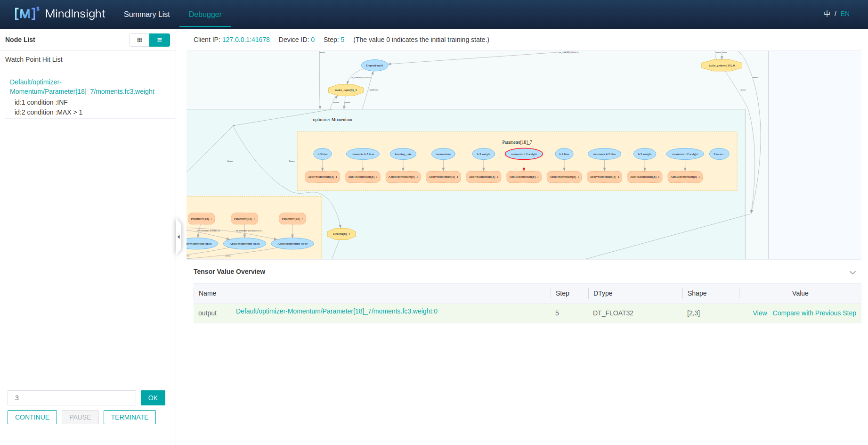
Task: Click the step count input field
Action: click(x=72, y=398)
